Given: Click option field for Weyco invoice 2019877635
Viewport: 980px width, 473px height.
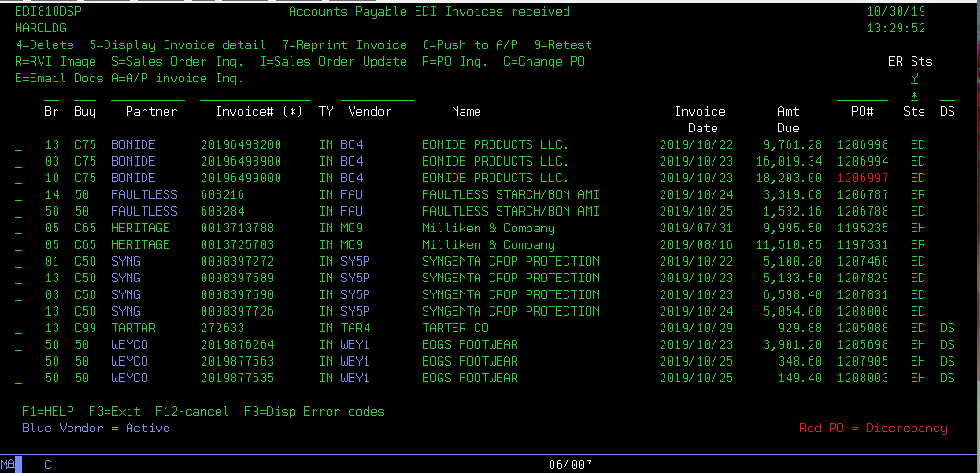Looking at the screenshot, I should (x=19, y=379).
